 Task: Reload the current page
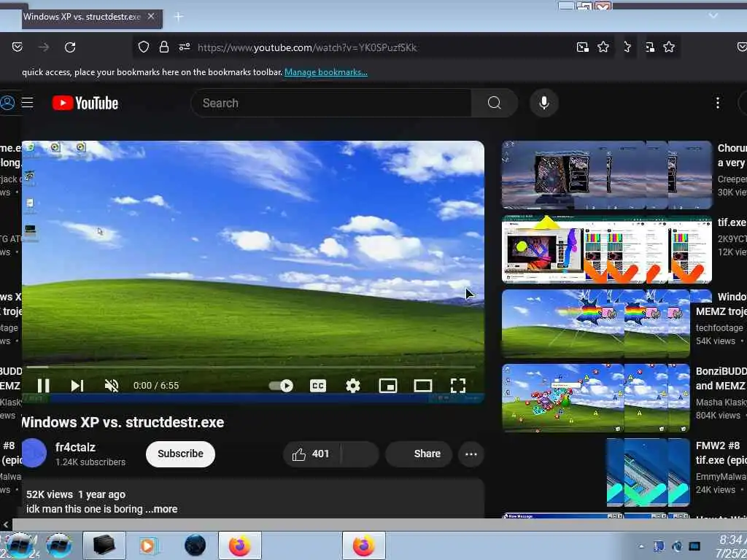[70, 47]
